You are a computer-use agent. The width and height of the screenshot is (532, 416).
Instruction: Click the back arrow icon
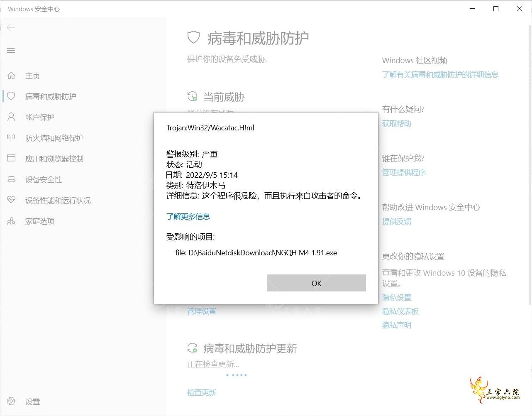(11, 27)
